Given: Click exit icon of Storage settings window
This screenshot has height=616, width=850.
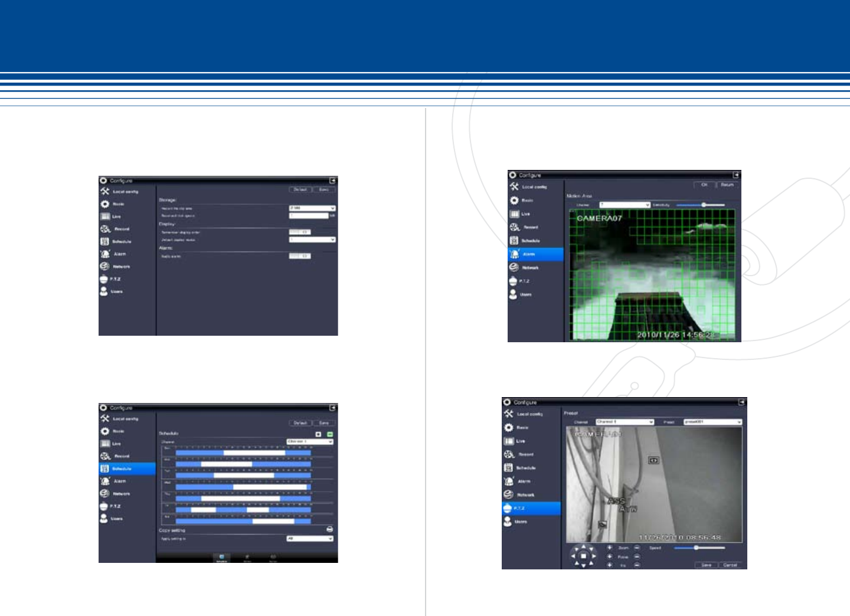Looking at the screenshot, I should pyautogui.click(x=333, y=181).
